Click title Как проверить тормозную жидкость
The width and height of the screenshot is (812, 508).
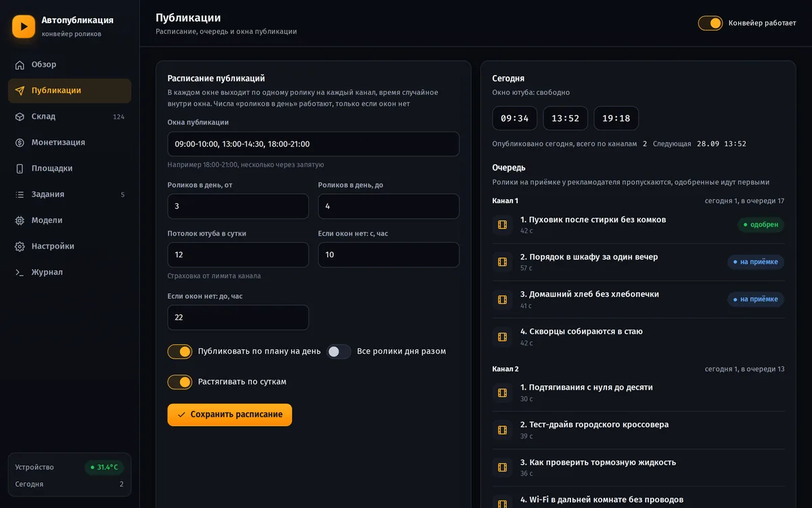(x=598, y=462)
